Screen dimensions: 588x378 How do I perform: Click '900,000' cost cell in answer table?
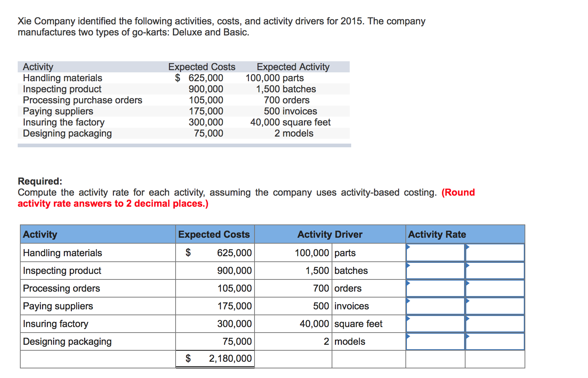point(215,271)
